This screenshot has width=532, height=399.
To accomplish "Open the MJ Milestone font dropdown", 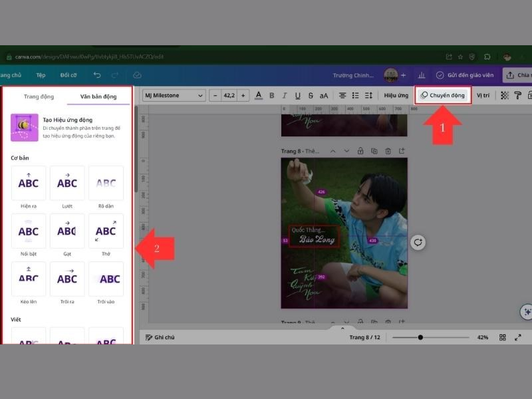I will 174,95.
